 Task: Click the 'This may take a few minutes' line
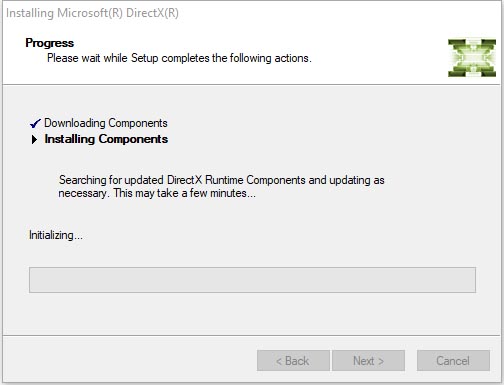tap(185, 193)
